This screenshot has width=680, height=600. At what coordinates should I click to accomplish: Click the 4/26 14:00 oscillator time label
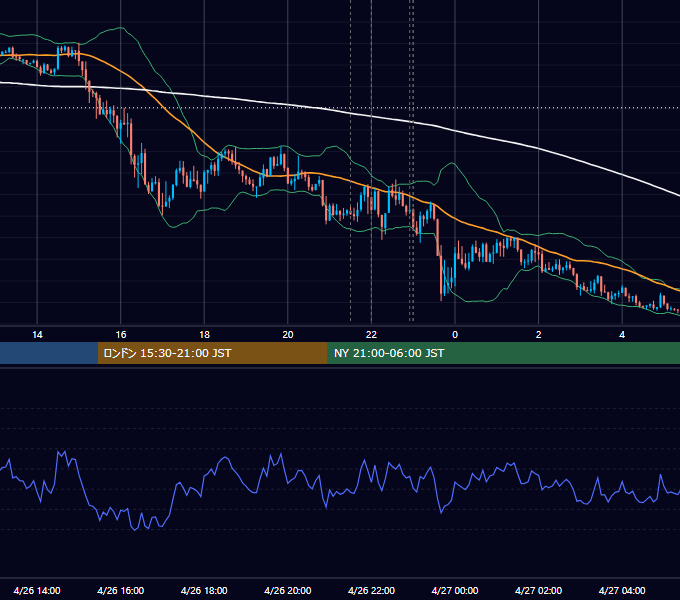point(37,590)
